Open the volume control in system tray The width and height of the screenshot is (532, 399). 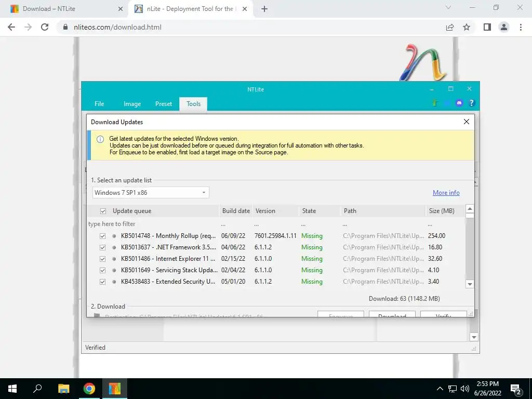[464, 389]
